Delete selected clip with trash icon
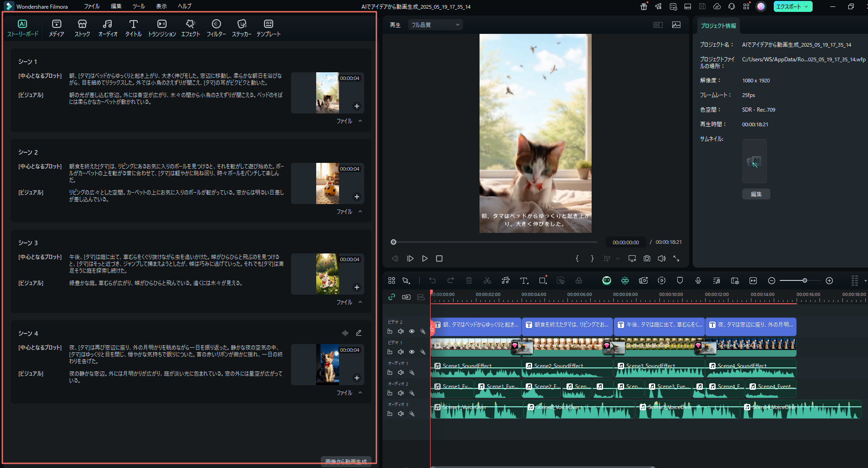Viewport: 868px width, 468px height. tap(469, 280)
